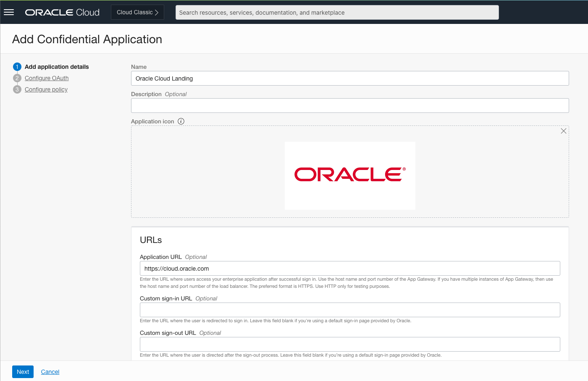Remove the uploaded Oracle application icon
Image resolution: width=588 pixels, height=381 pixels.
(564, 130)
